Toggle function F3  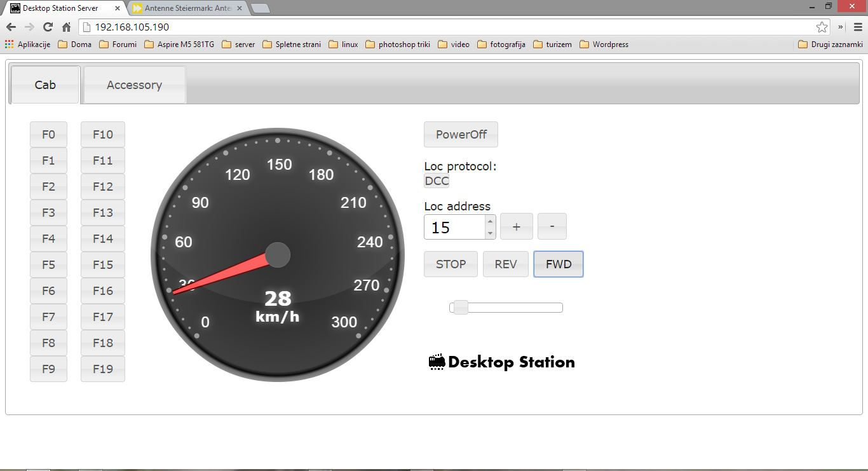pos(48,213)
